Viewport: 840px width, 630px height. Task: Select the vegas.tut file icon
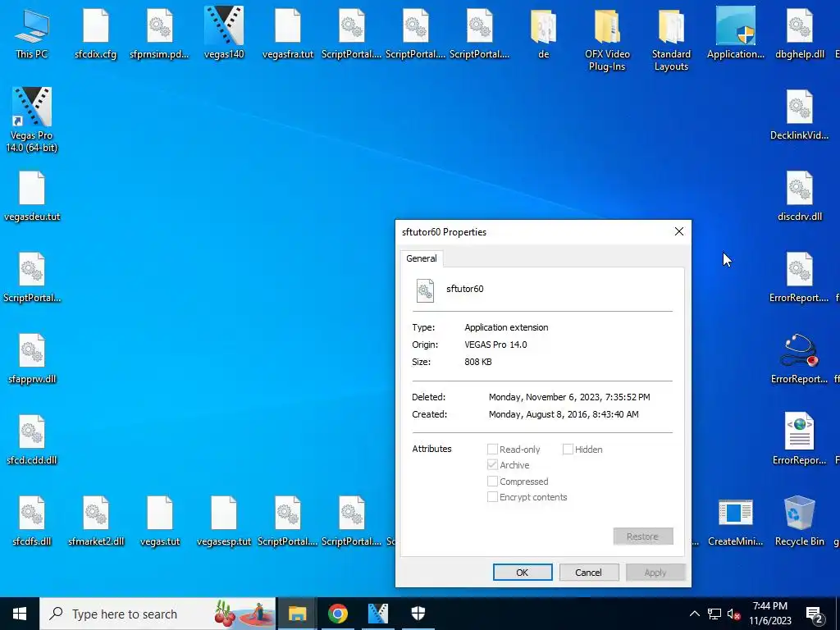click(x=160, y=521)
